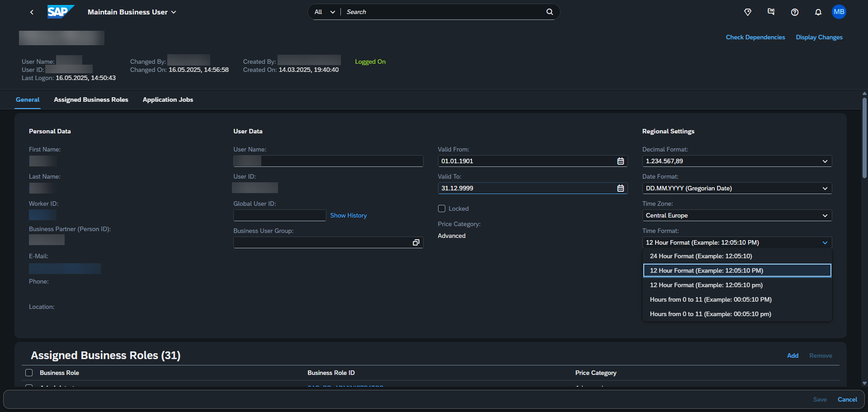Click the Logged On status text

[370, 62]
